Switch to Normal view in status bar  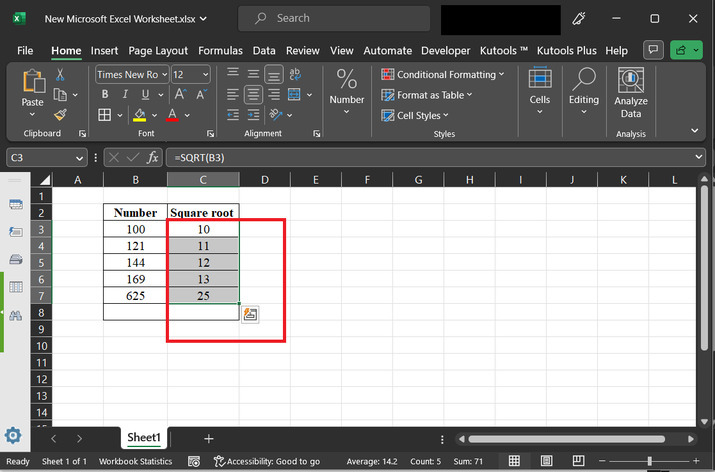pos(514,461)
